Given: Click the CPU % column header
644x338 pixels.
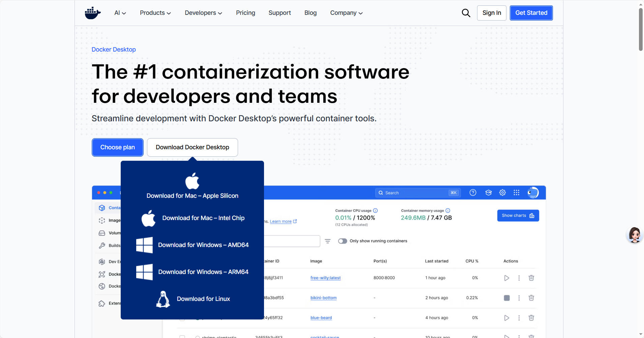Looking at the screenshot, I should tap(472, 261).
